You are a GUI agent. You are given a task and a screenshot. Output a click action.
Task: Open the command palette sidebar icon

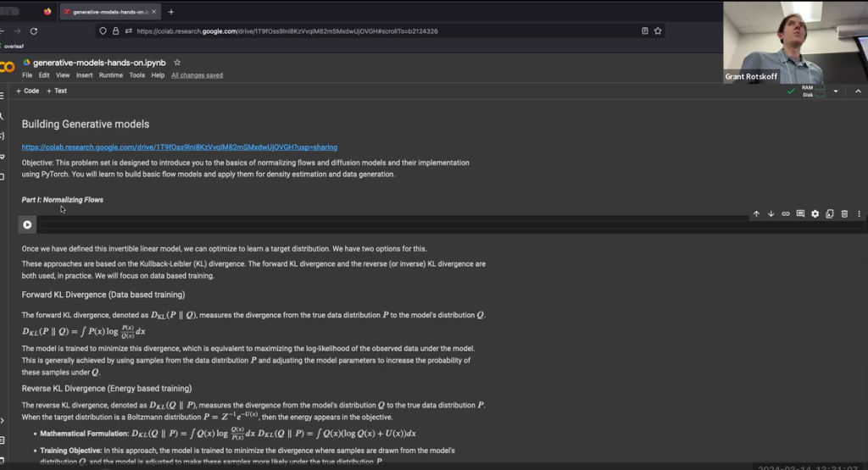pyautogui.click(x=3, y=440)
